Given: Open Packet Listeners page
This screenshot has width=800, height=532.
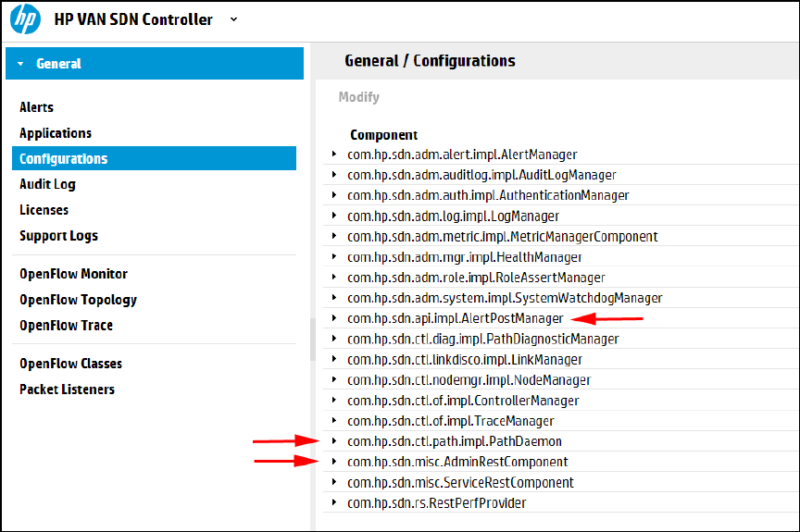Looking at the screenshot, I should pos(67,390).
